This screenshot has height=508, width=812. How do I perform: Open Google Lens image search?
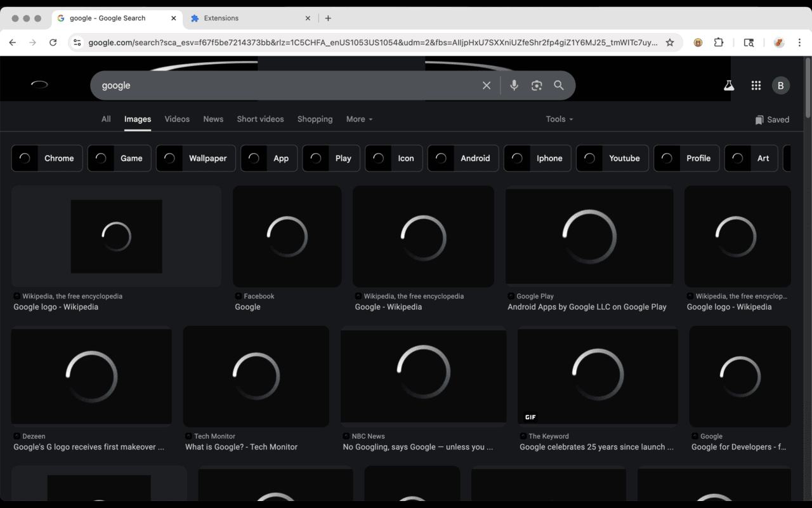537,85
